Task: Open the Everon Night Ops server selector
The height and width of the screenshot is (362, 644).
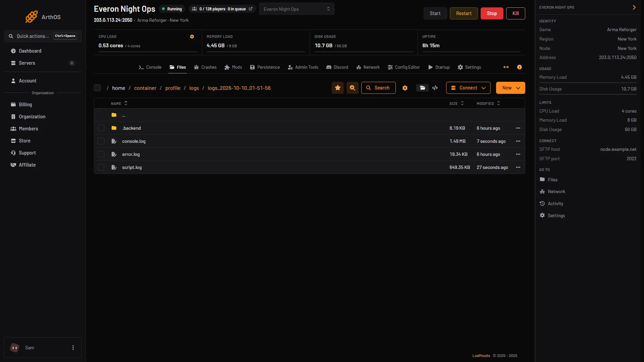Action: (x=297, y=9)
